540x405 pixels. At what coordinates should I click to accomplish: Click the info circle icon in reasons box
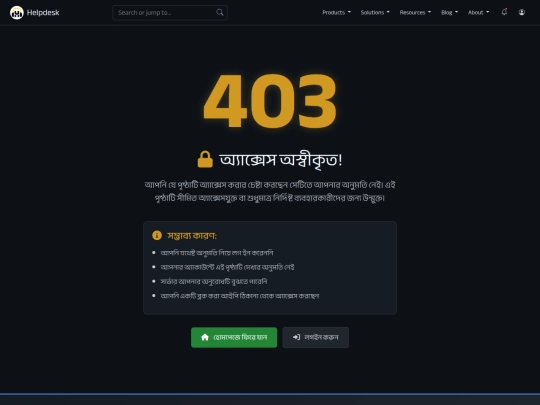157,235
